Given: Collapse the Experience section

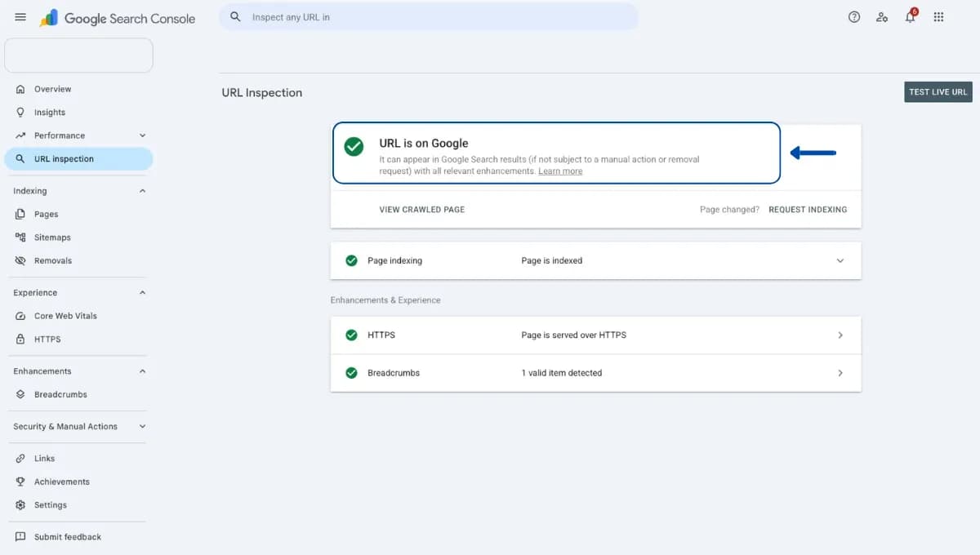Looking at the screenshot, I should (x=142, y=292).
